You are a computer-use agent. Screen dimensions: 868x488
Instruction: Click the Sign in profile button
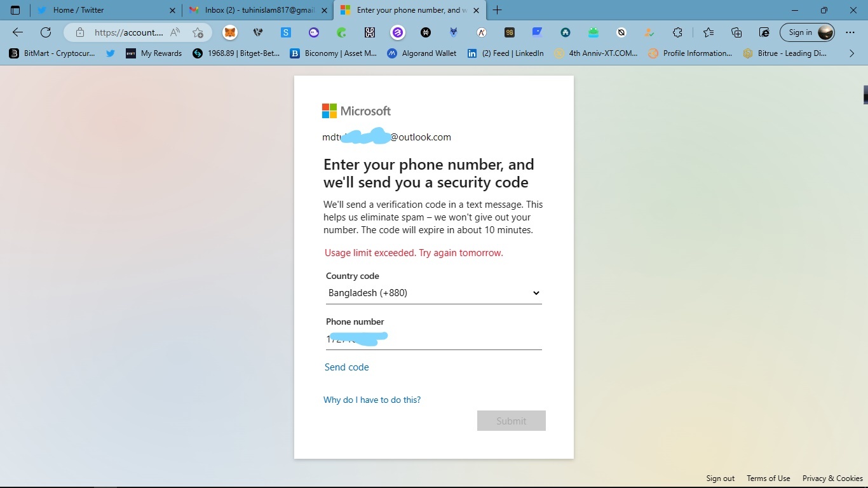(x=807, y=32)
